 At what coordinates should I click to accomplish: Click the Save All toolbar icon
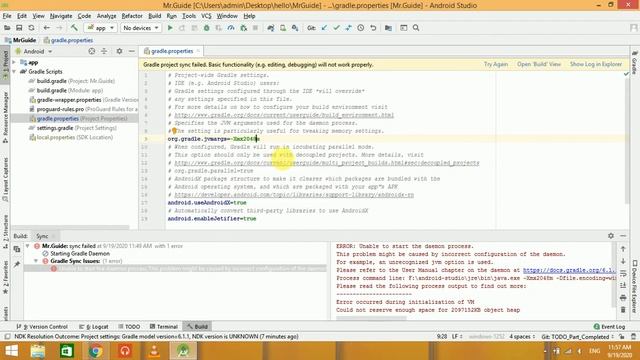[x=19, y=28]
